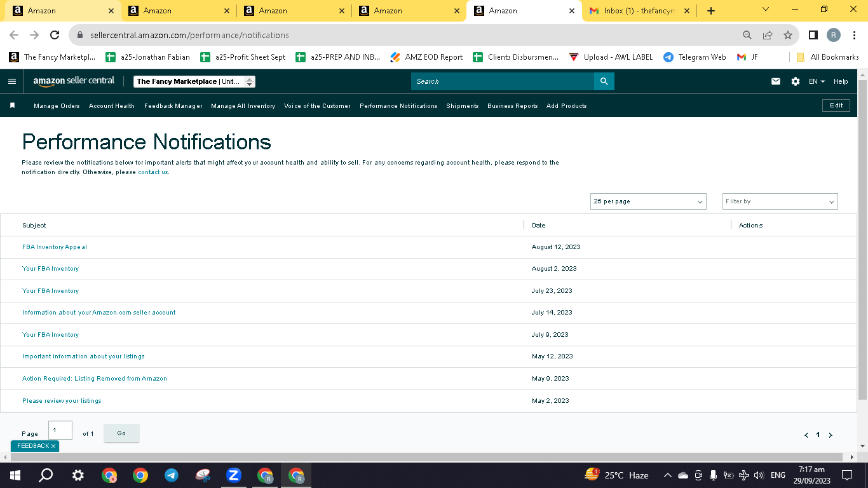
Task: Show hidden system tray icons chevron
Action: tap(667, 475)
